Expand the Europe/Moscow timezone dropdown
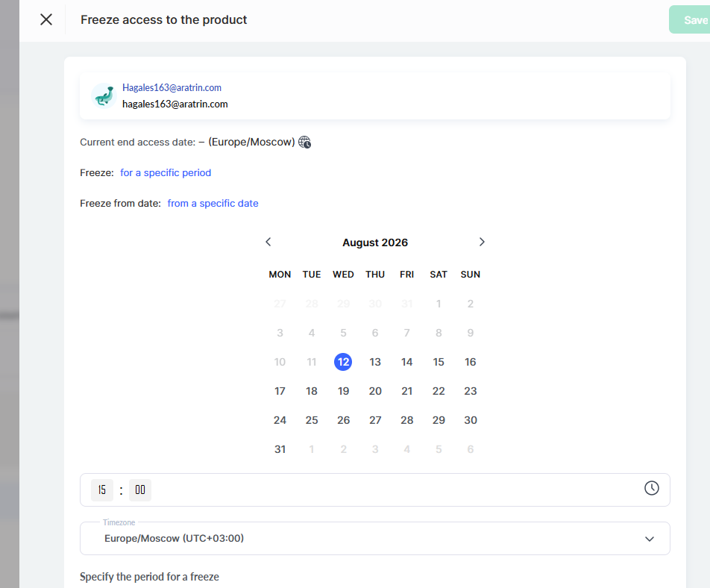The width and height of the screenshot is (710, 588). pos(375,538)
